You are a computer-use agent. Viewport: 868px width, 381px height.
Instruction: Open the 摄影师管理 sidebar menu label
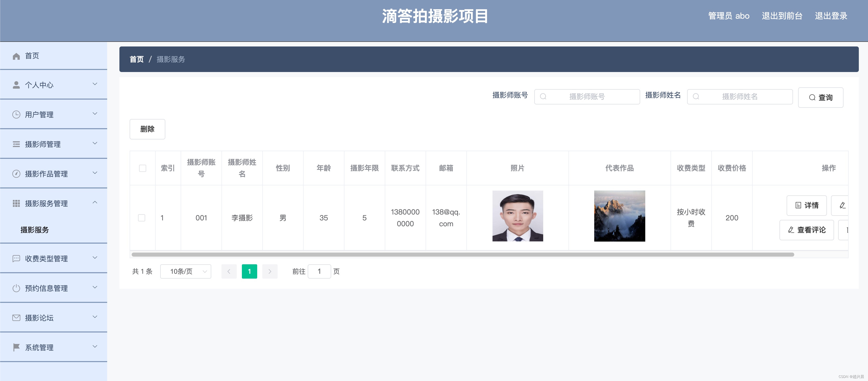point(43,144)
